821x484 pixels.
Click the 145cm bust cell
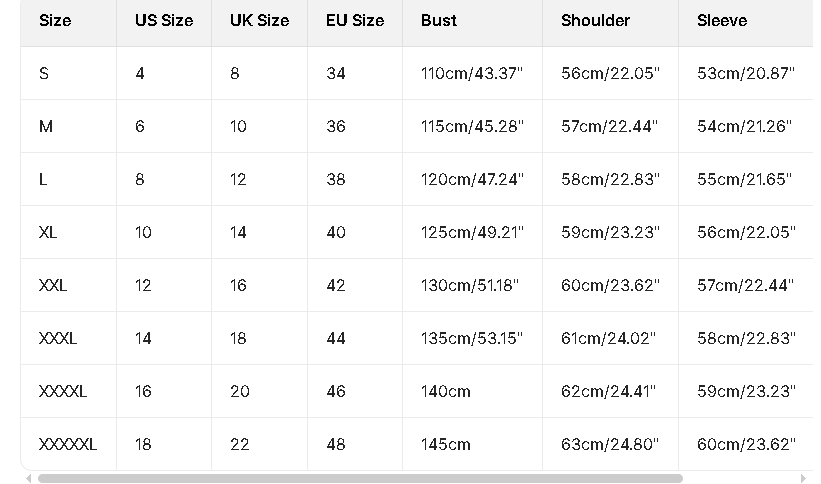446,444
